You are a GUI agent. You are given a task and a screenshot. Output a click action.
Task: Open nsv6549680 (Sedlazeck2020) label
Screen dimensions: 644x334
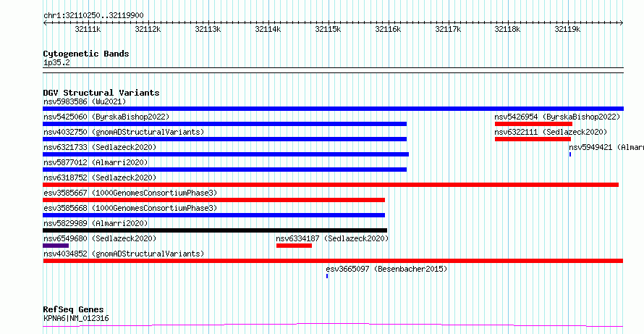(x=100, y=238)
